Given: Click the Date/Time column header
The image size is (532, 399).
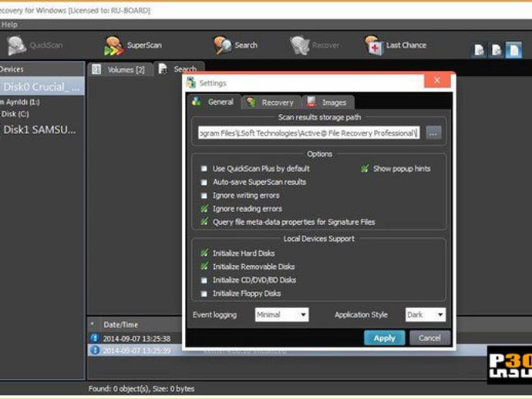Looking at the screenshot, I should coord(120,325).
